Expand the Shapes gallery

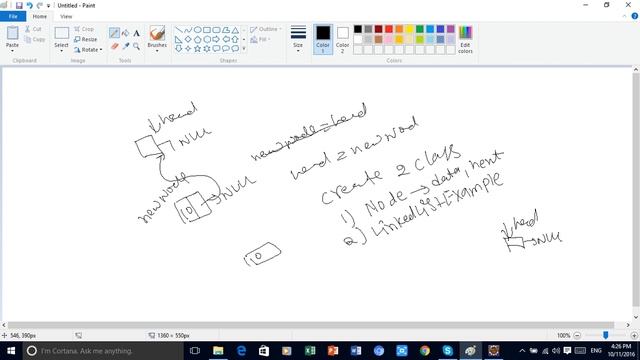pos(244,49)
